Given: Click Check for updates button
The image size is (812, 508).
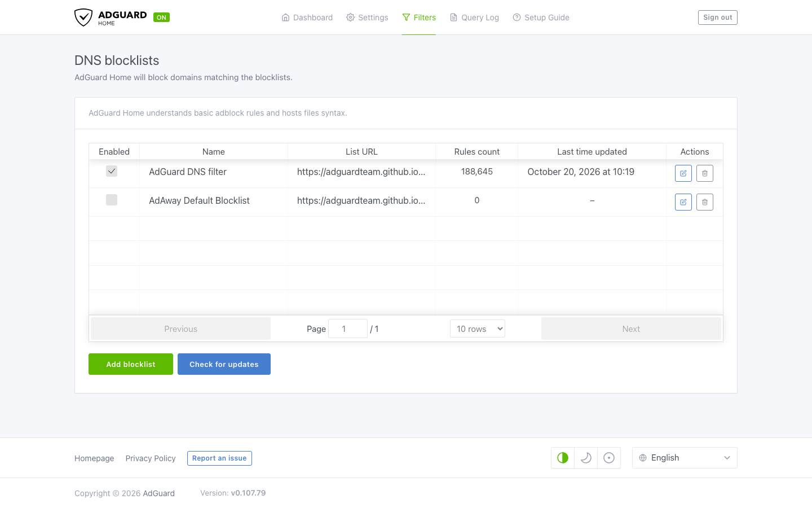Looking at the screenshot, I should click(x=224, y=364).
